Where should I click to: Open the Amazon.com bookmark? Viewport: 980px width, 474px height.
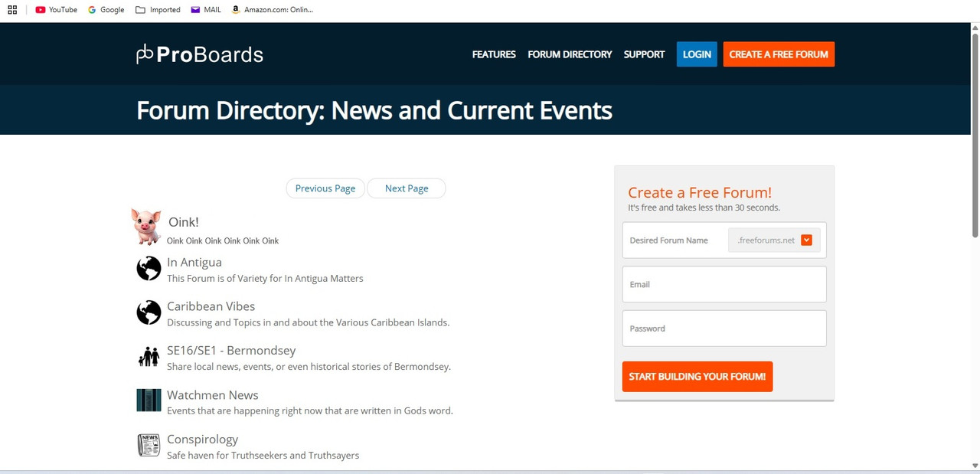pos(272,10)
